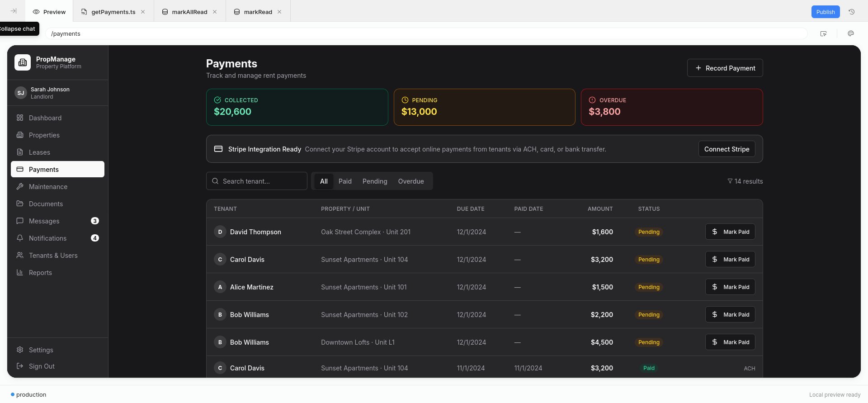
Task: Filter payments by Pending
Action: [x=375, y=181]
